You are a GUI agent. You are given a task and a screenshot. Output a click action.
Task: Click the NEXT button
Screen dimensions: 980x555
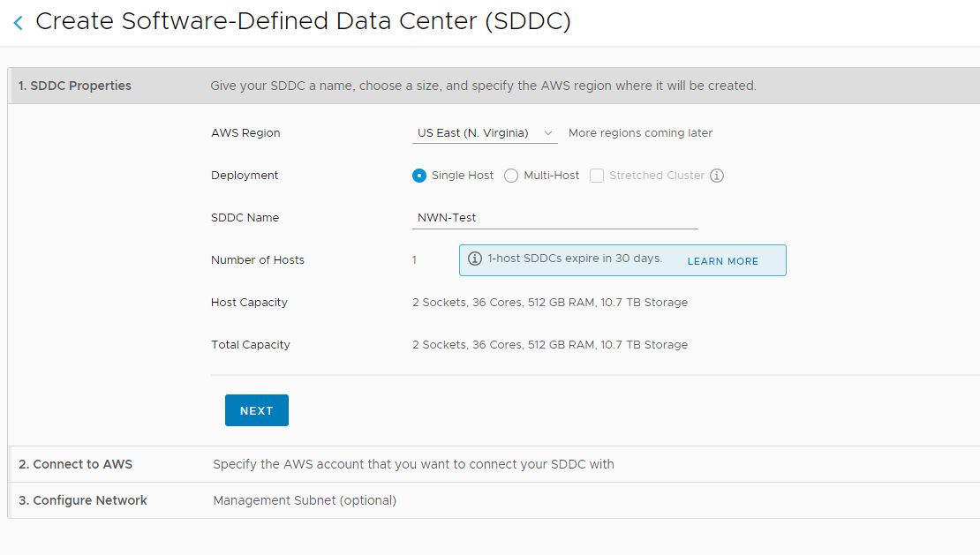(256, 410)
